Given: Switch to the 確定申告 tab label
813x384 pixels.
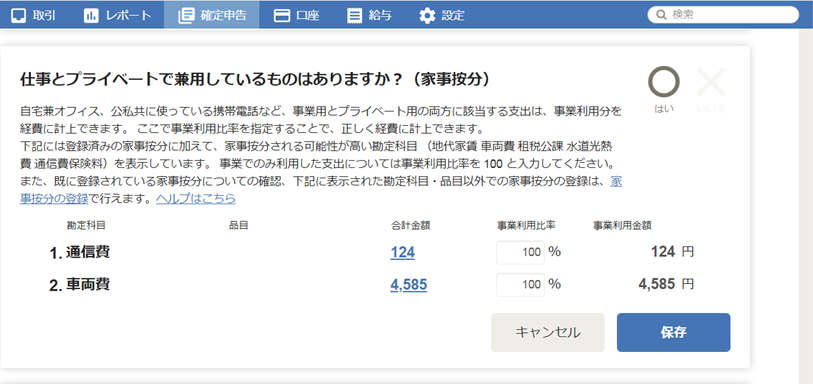Looking at the screenshot, I should coord(223,15).
